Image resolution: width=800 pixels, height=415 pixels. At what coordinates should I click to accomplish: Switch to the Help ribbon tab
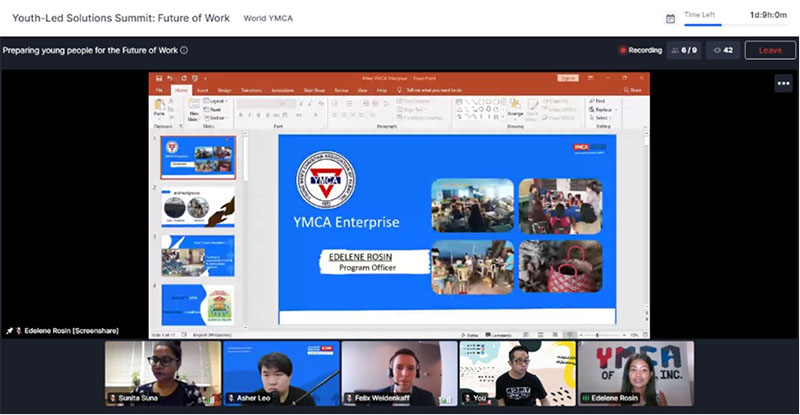pyautogui.click(x=381, y=90)
